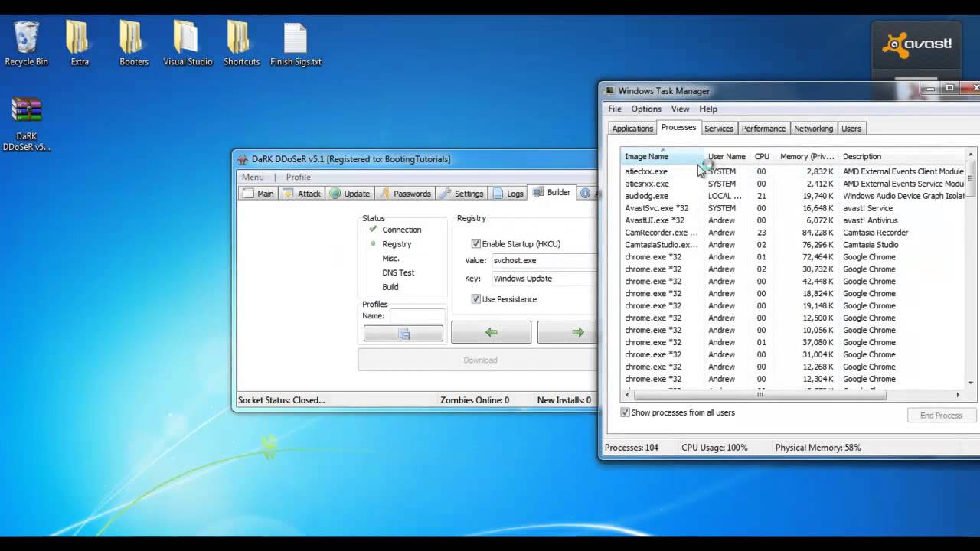Sort processes by User Name column
This screenshot has height=551, width=980.
pos(727,156)
